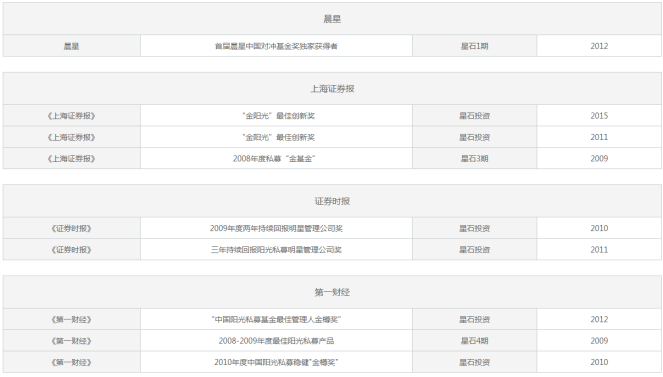Click year 2010 in the 稳健"金樽奖" row

click(599, 362)
